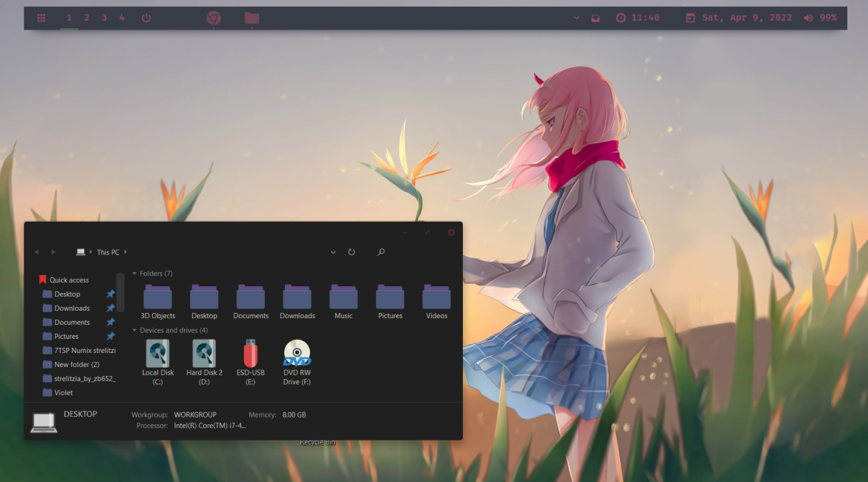
Task: Open the Local Disk (C:) drive
Action: 157,355
